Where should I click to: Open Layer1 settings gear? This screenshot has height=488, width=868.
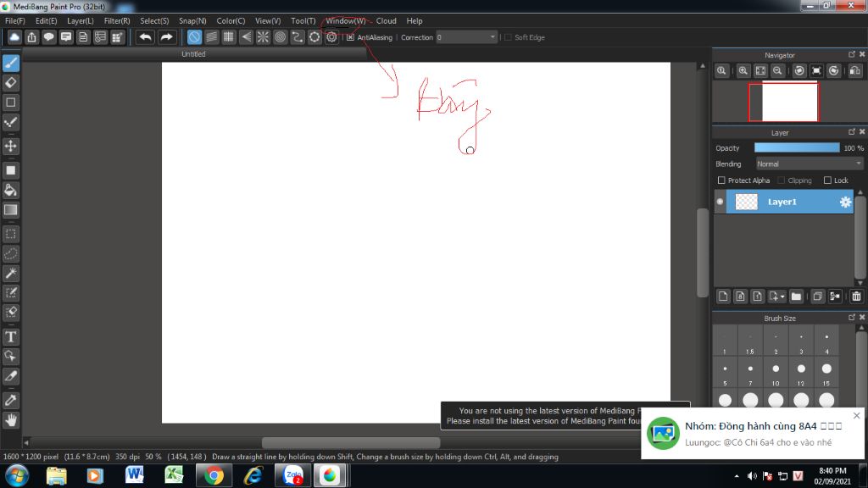pyautogui.click(x=845, y=202)
